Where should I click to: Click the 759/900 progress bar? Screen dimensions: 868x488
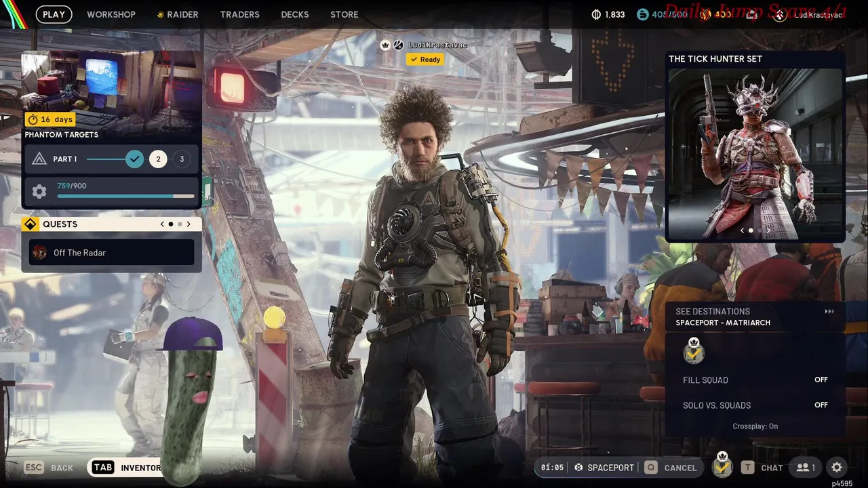coord(125,196)
